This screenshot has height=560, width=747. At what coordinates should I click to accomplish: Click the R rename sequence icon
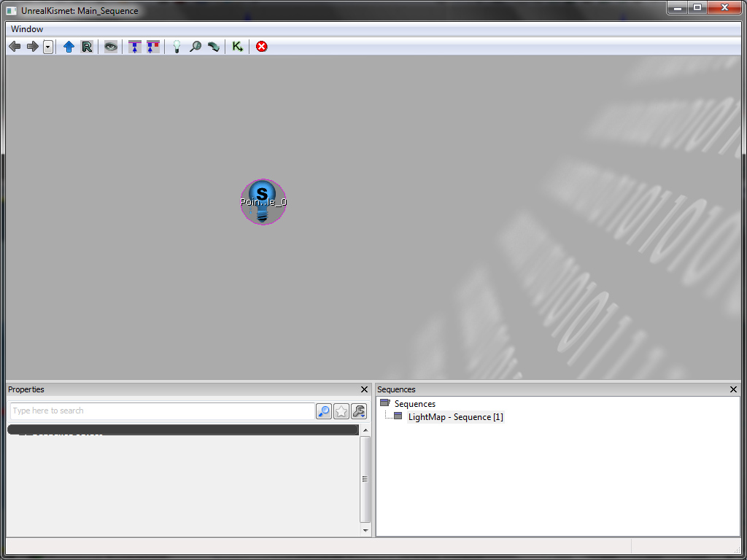pos(87,47)
